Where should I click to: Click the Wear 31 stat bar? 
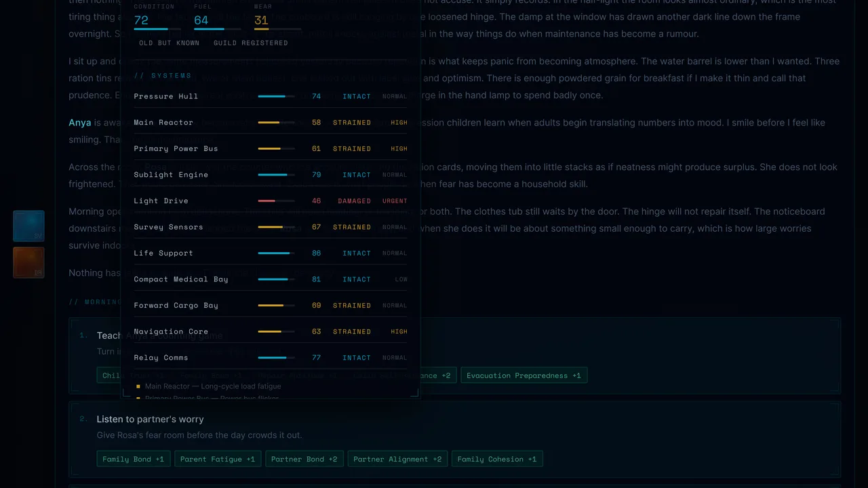278,29
